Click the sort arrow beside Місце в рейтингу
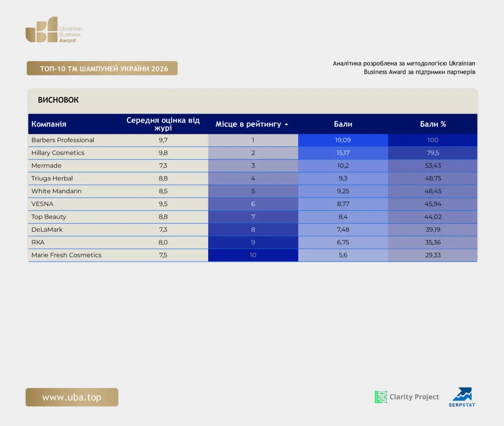Screen dimensions: 504x426 (x=286, y=124)
